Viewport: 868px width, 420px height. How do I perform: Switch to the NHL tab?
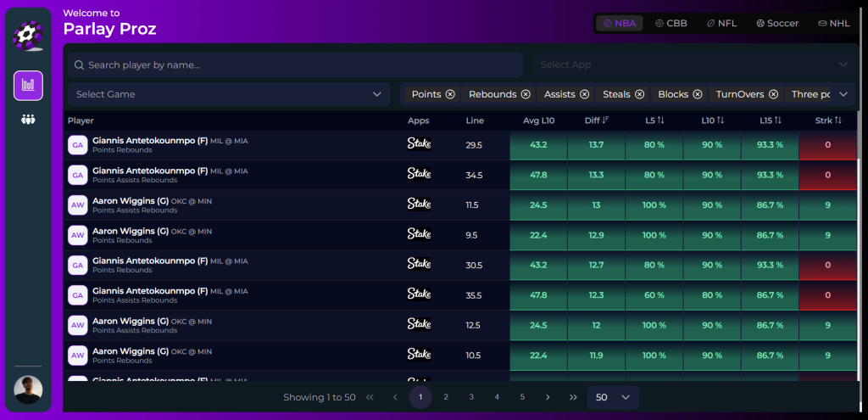pyautogui.click(x=834, y=23)
